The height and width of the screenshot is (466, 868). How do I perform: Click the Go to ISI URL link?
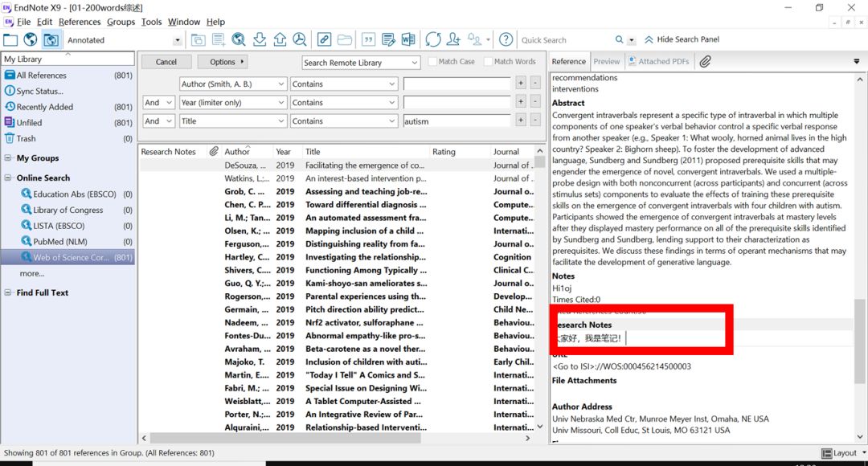[x=621, y=366]
